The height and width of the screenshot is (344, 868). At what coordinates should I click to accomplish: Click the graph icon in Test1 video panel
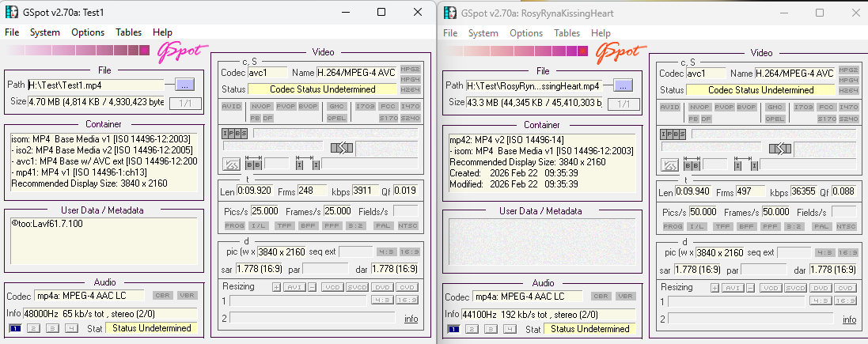(x=231, y=164)
